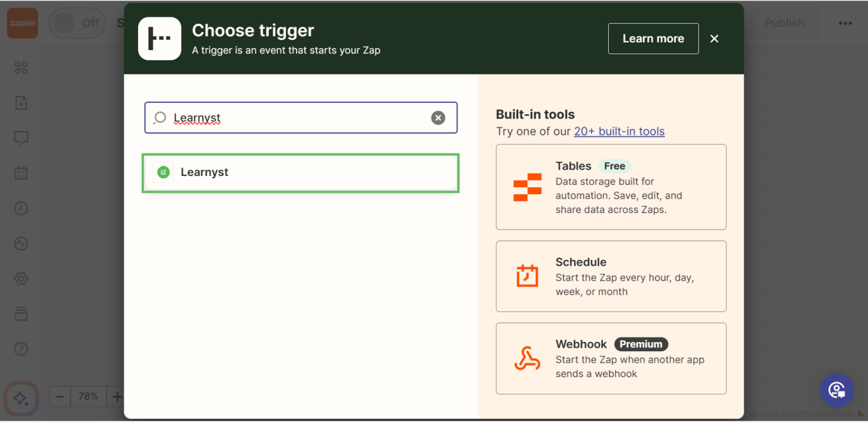868x422 pixels.
Task: Select the apps grid icon in sidebar
Action: pyautogui.click(x=21, y=67)
